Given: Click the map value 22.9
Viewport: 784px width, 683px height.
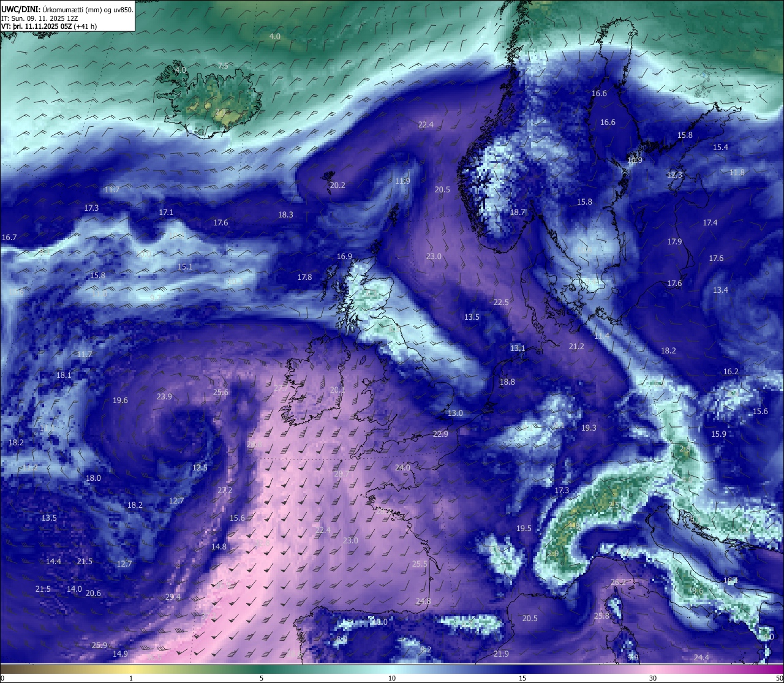Looking at the screenshot, I should (x=440, y=434).
